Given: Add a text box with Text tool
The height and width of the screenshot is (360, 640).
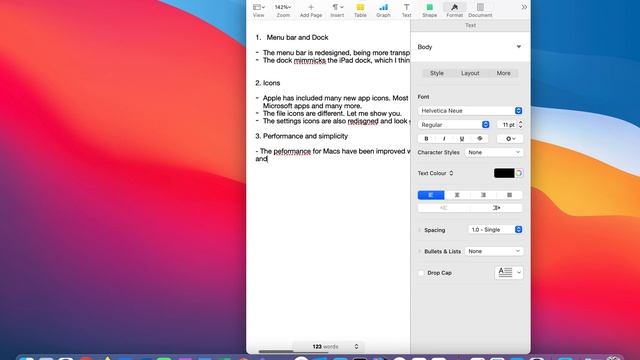Looking at the screenshot, I should 407,10.
